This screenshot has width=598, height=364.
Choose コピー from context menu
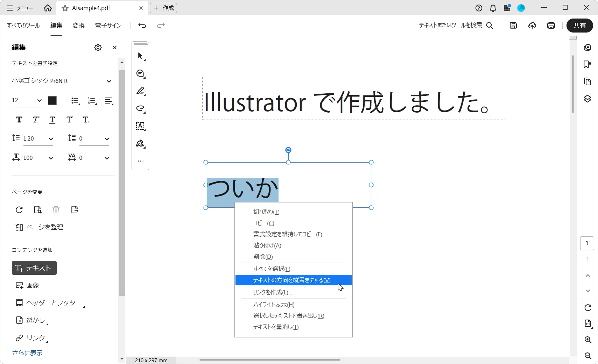293,223
